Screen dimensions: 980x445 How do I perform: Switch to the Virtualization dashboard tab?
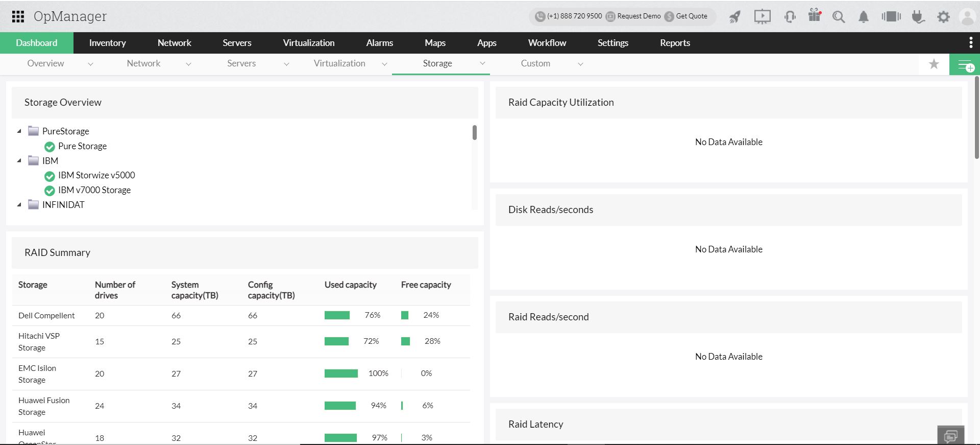(339, 63)
